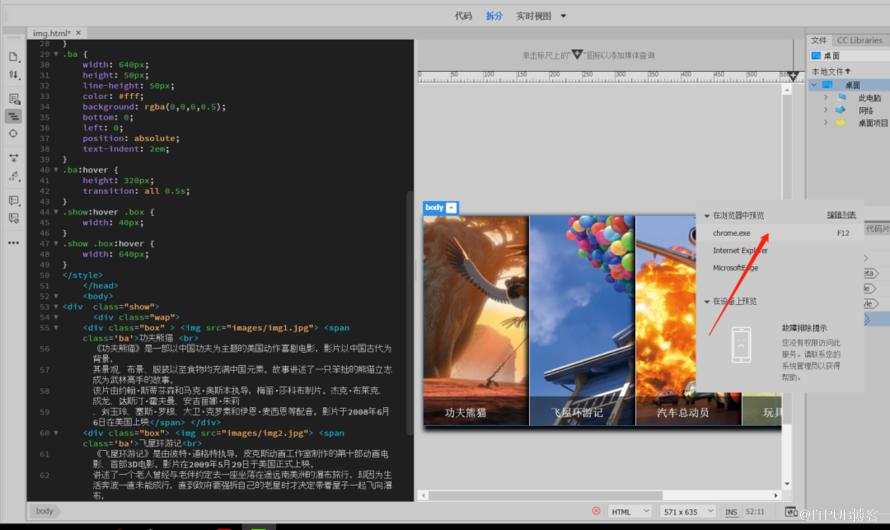Screen dimensions: 890x530
Task: Open the three-dot Customize Toolbar icon
Action: click(x=14, y=243)
